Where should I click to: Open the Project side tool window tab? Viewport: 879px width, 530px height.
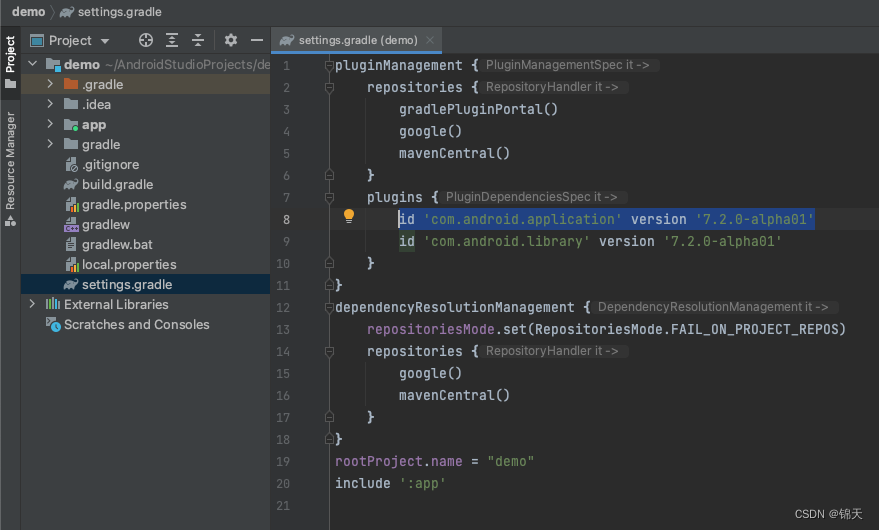point(10,62)
